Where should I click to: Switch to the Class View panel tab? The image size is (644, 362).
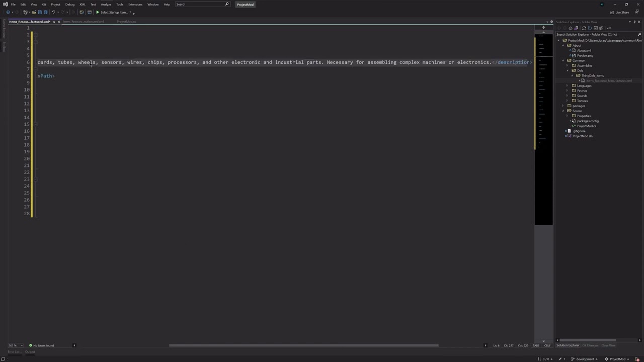pyautogui.click(x=608, y=345)
